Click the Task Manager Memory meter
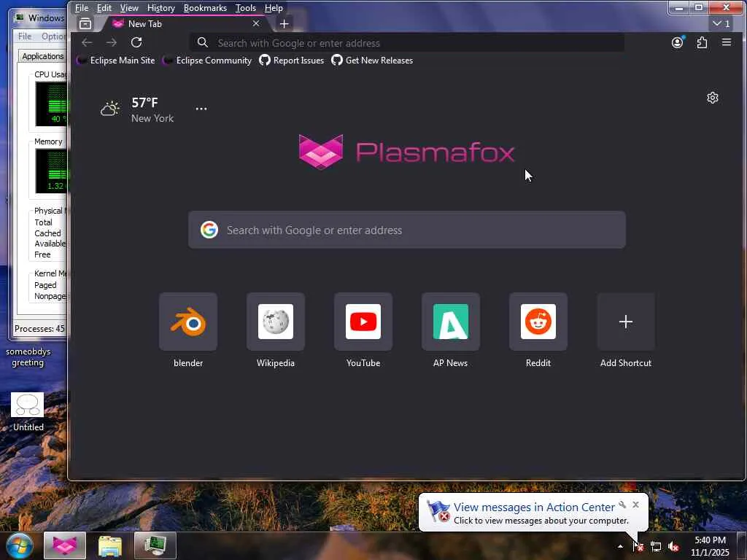747x560 pixels. click(51, 171)
